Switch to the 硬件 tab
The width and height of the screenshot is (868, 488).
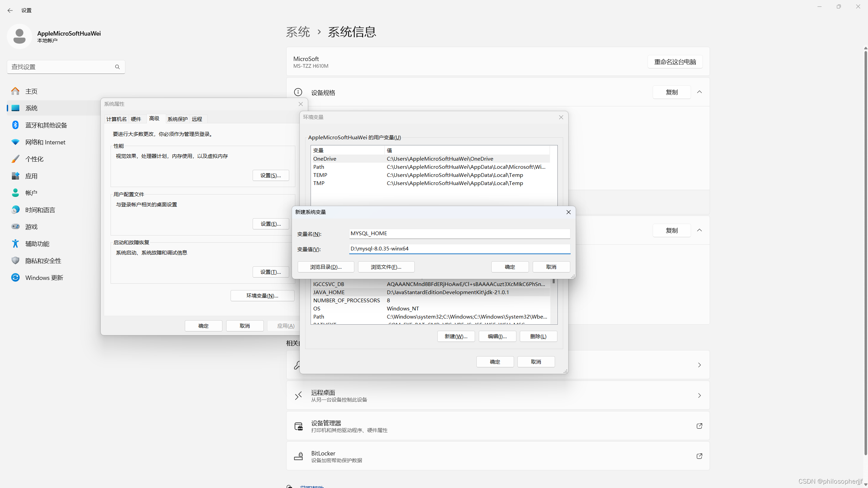tap(136, 119)
